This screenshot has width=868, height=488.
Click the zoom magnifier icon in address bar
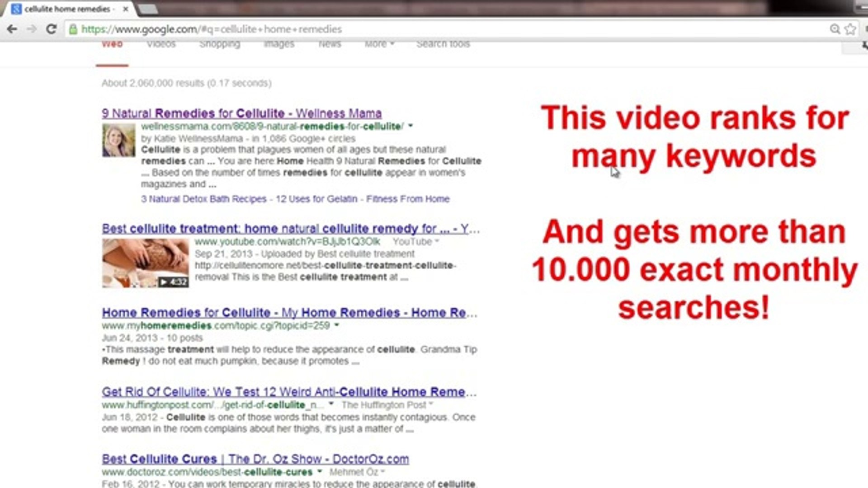835,29
